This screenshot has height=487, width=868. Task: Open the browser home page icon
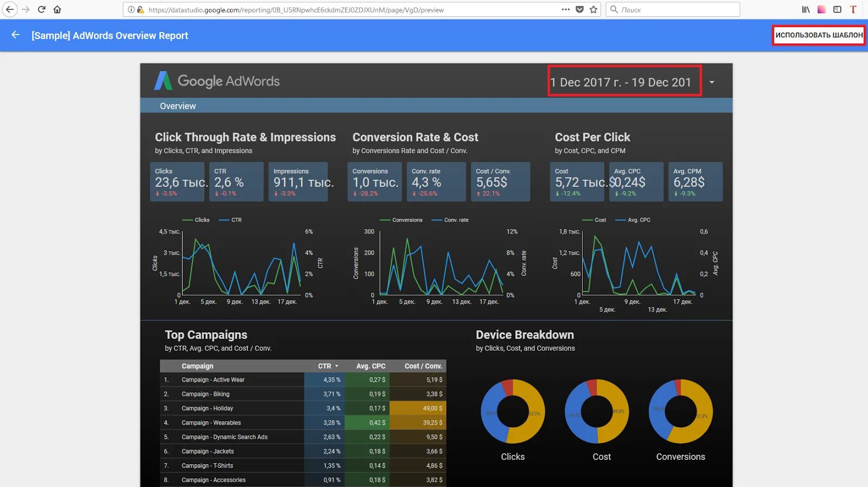58,9
